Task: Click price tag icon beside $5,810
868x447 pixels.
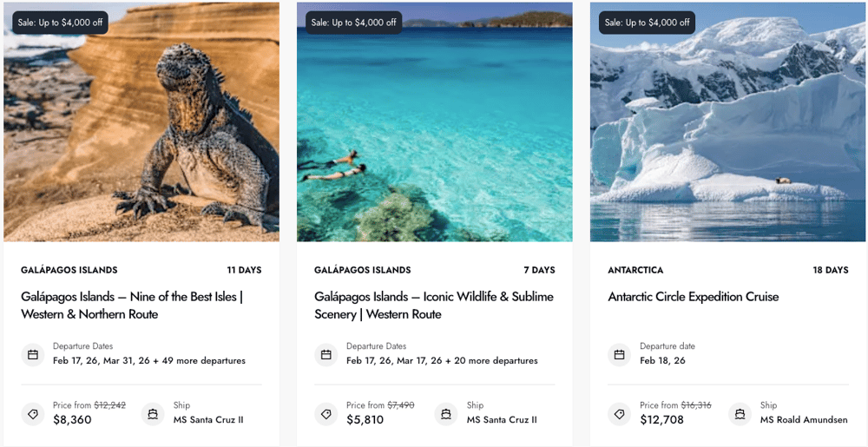Action: [326, 413]
